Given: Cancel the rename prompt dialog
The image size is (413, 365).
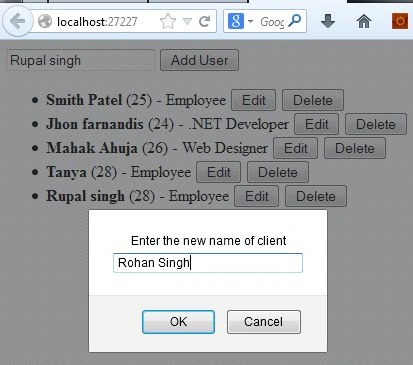Looking at the screenshot, I should 264,322.
